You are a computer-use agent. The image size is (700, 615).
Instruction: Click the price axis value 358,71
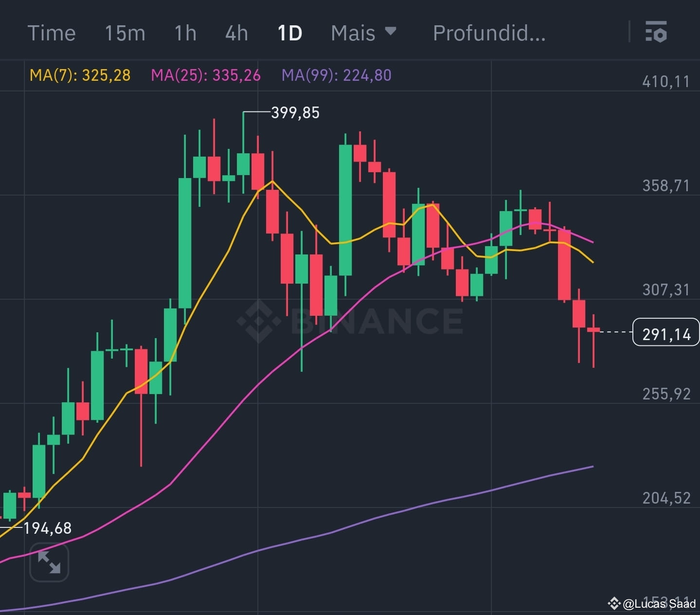coord(665,185)
